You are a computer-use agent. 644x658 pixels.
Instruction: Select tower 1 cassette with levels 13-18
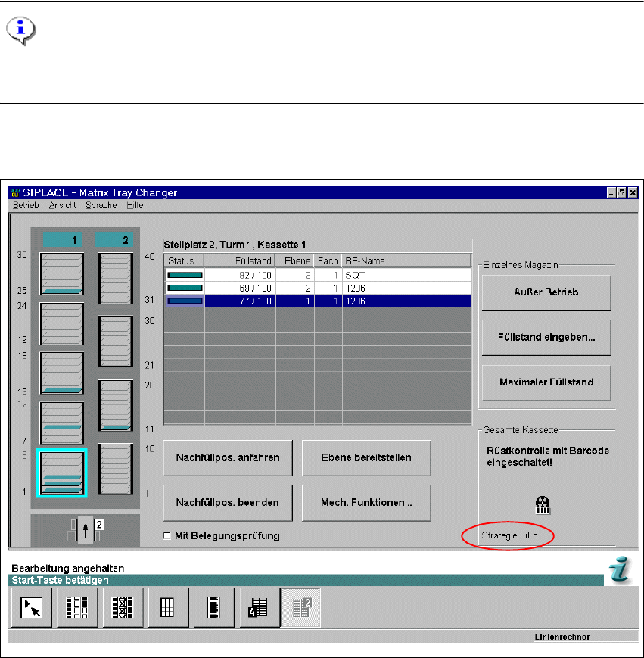click(61, 373)
